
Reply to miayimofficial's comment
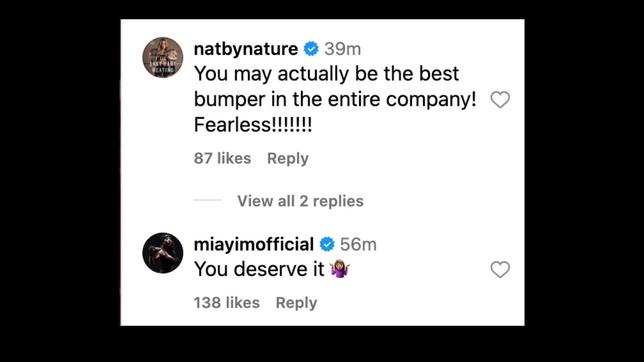click(x=296, y=303)
